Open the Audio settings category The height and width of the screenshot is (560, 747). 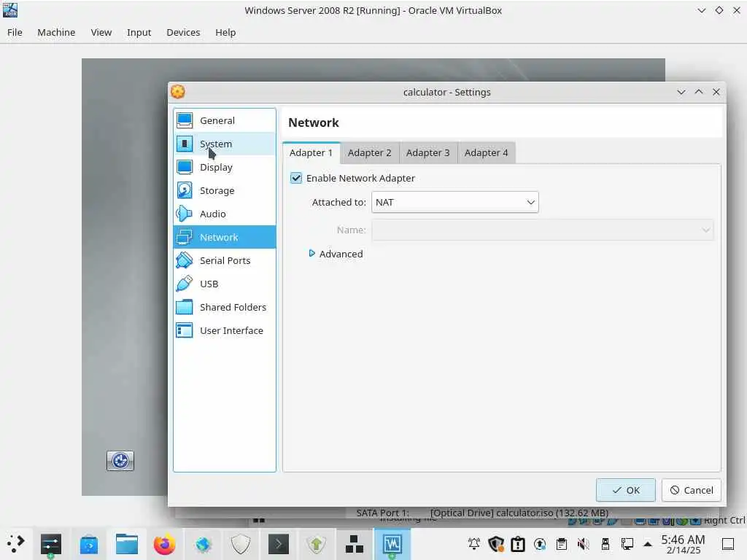point(225,214)
